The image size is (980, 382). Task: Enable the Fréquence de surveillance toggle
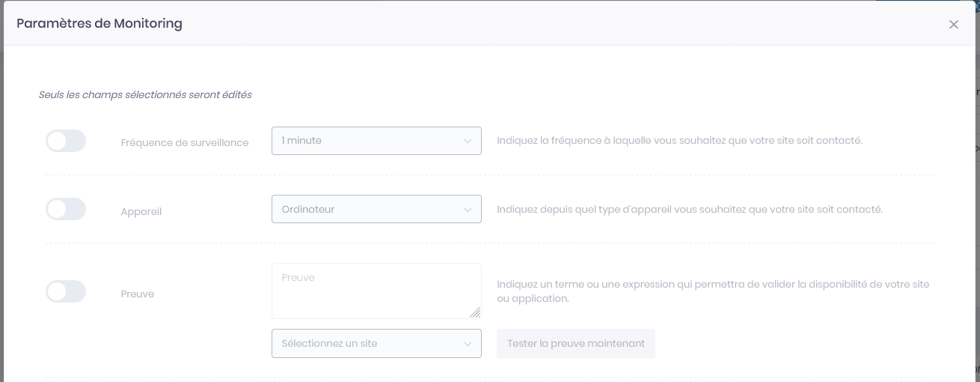pyautogui.click(x=66, y=141)
